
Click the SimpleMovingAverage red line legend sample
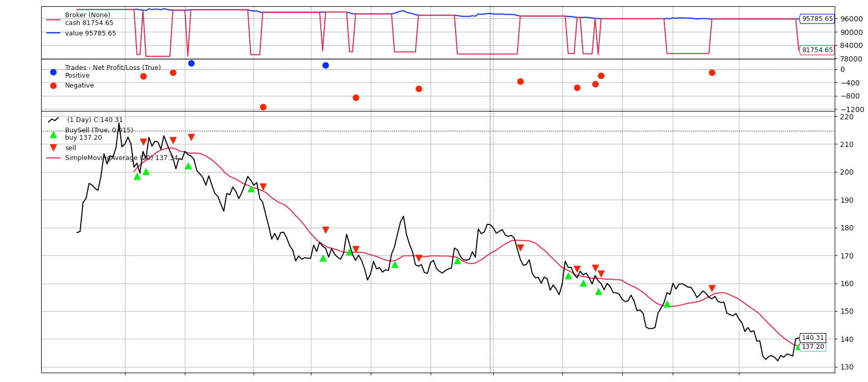click(53, 158)
